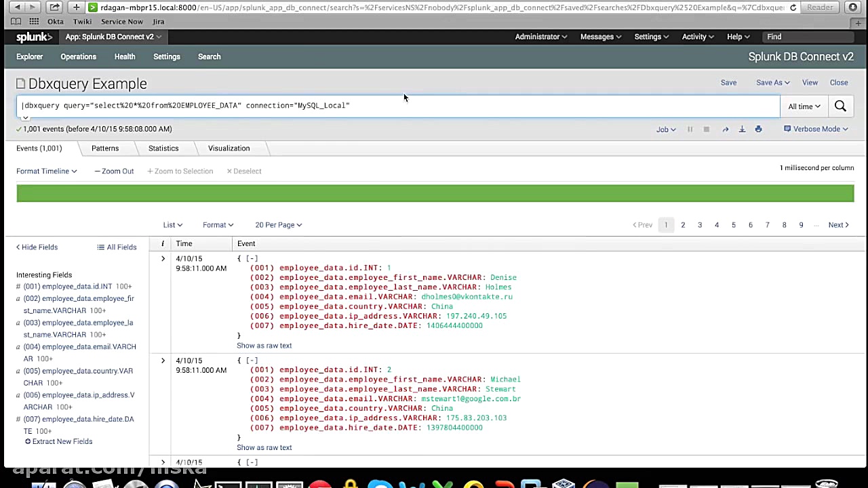
Task: Open the Explorer nav item
Action: point(29,57)
